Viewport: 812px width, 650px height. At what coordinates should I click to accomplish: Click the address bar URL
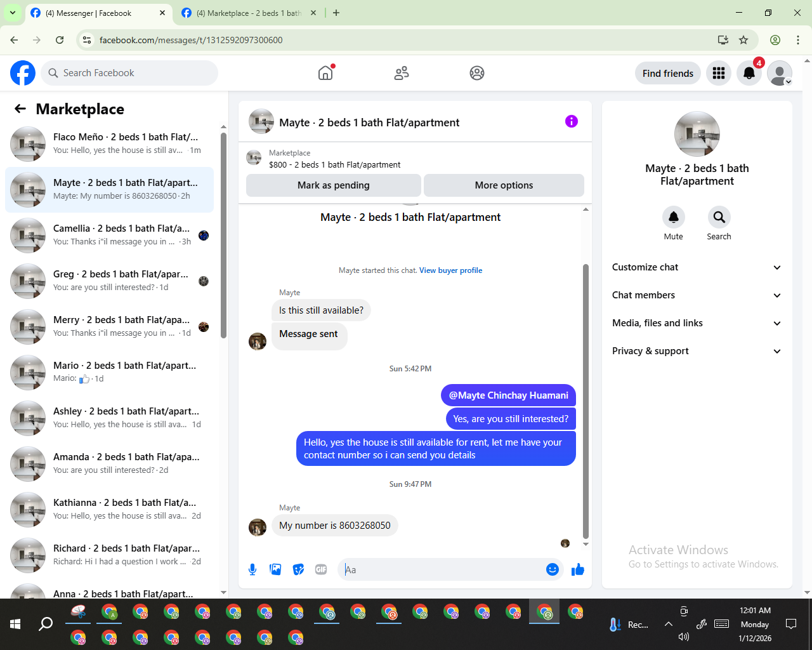click(x=191, y=40)
